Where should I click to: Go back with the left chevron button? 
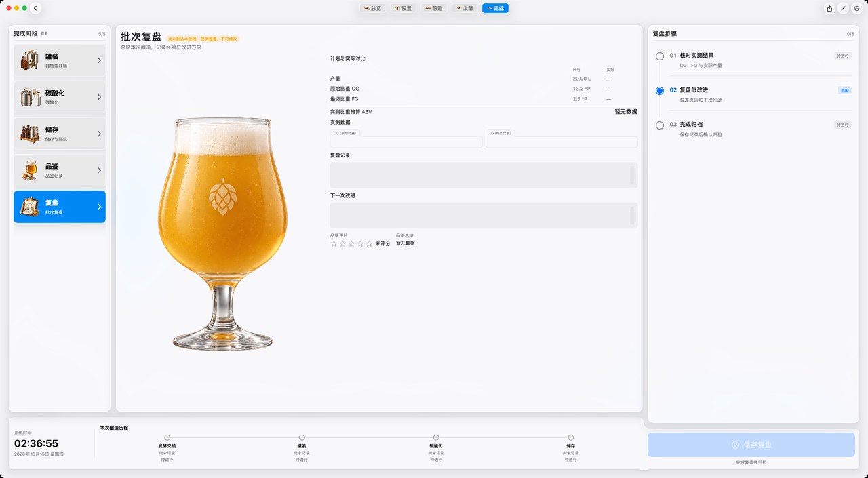pyautogui.click(x=36, y=8)
